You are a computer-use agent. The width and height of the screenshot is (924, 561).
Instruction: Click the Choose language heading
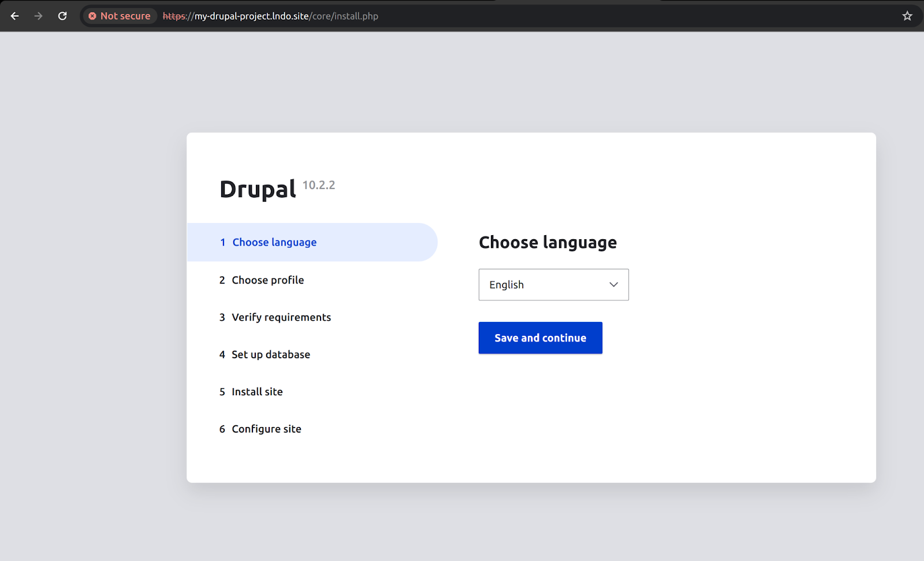[x=547, y=243]
